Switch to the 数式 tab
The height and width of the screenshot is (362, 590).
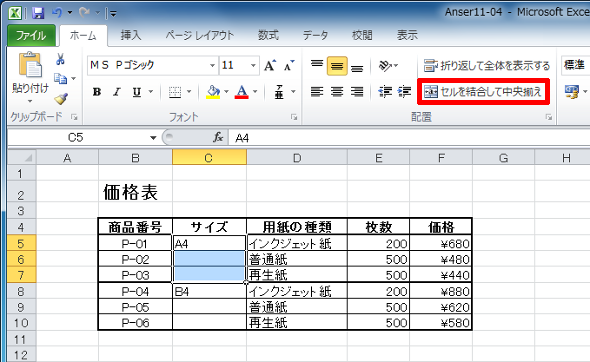[x=268, y=35]
